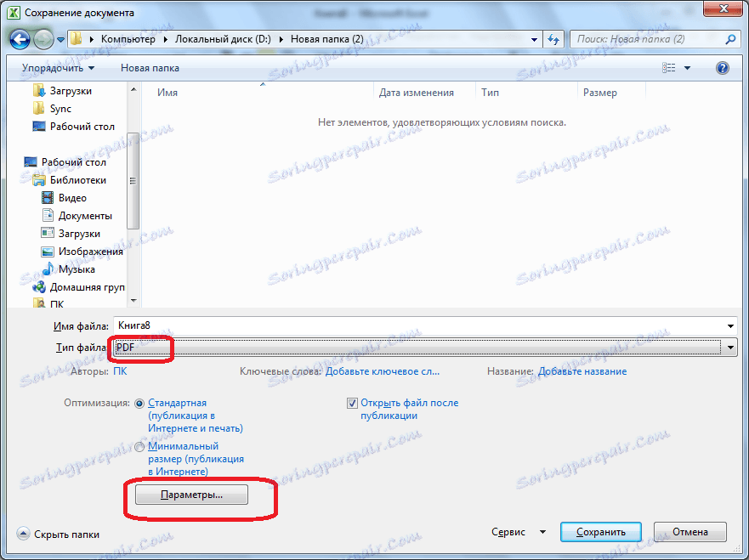
Task: Click the Домашняя группа network icon
Action: point(39,287)
